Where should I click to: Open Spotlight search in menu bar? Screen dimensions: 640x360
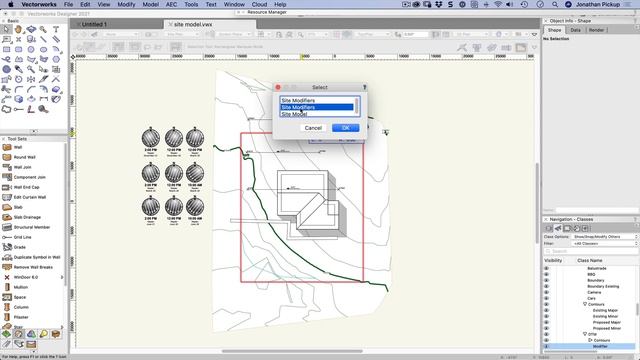coord(555,4)
